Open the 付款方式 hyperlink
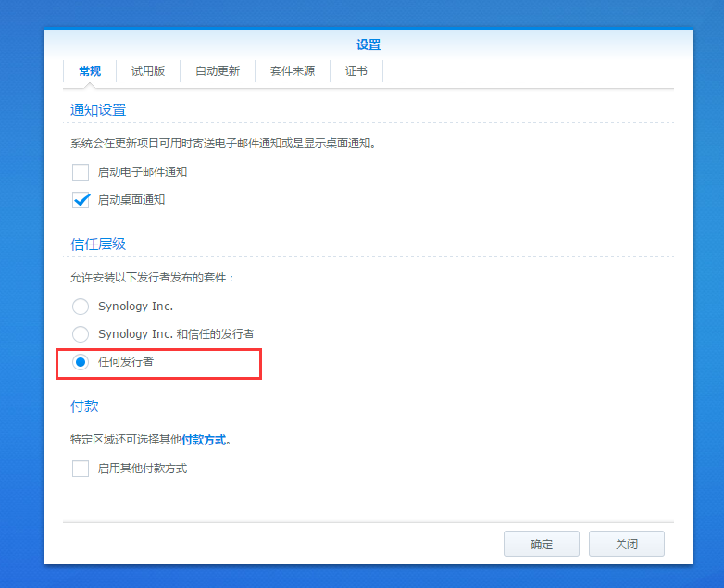Viewport: 724px width, 588px height. (204, 440)
